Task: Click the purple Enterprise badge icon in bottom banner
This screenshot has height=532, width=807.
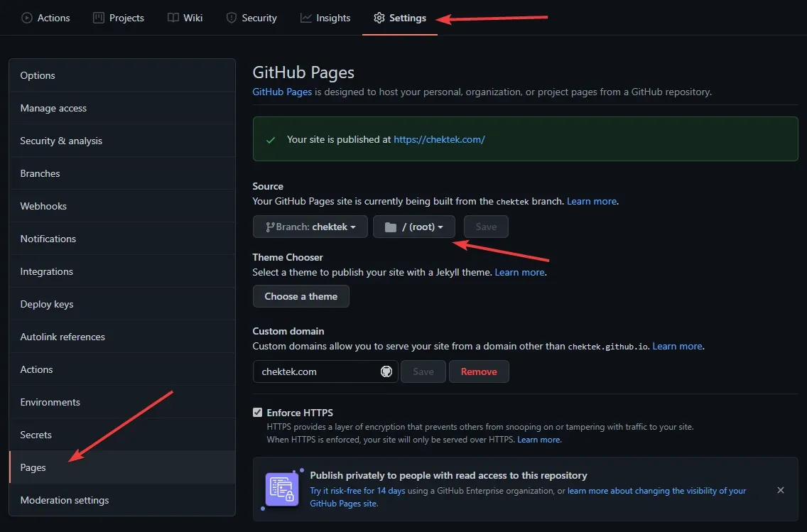Action: 281,490
